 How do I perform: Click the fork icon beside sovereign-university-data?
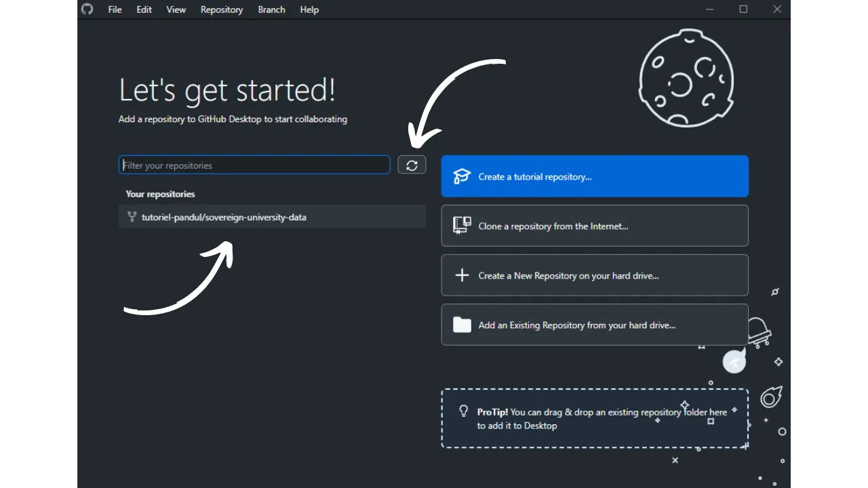pos(132,217)
